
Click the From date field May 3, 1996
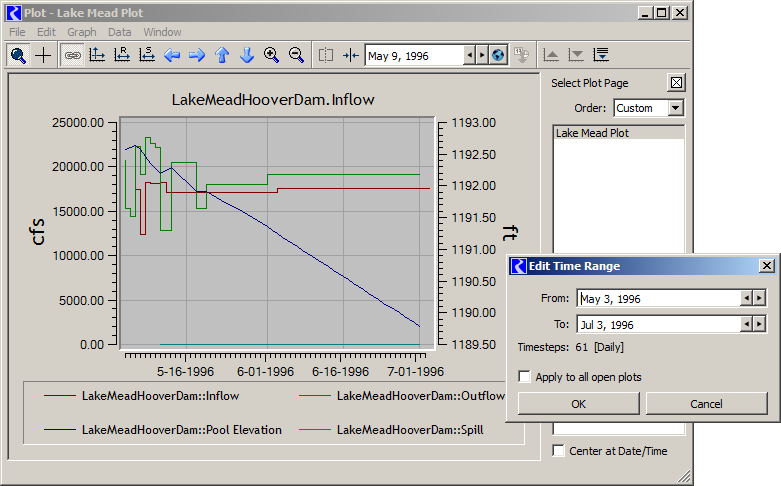point(659,298)
